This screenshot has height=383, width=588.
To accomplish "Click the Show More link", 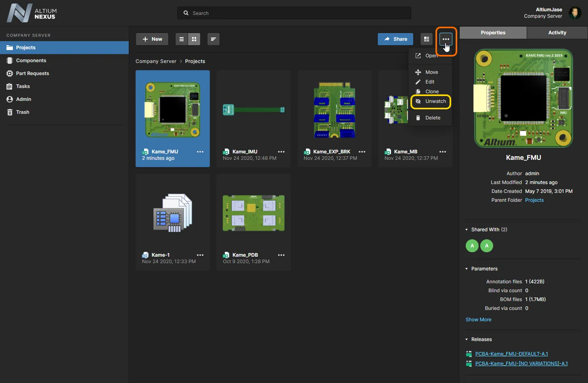I will 479,320.
